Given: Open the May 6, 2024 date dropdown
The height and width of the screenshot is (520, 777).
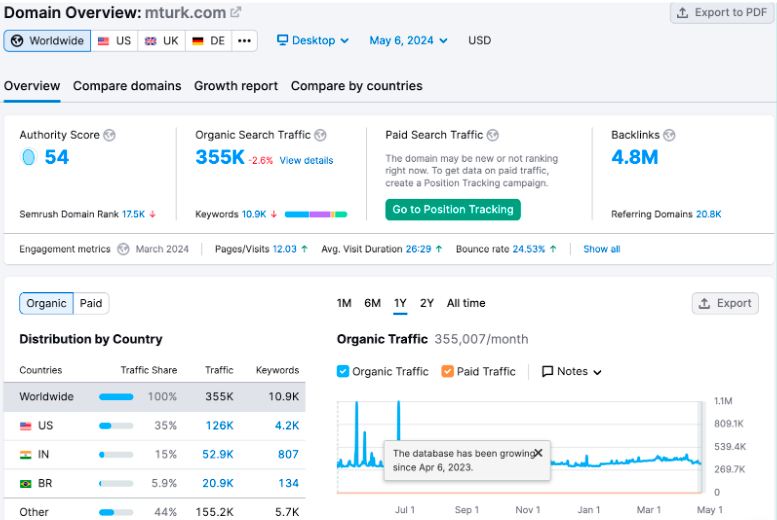Looking at the screenshot, I should tap(408, 41).
